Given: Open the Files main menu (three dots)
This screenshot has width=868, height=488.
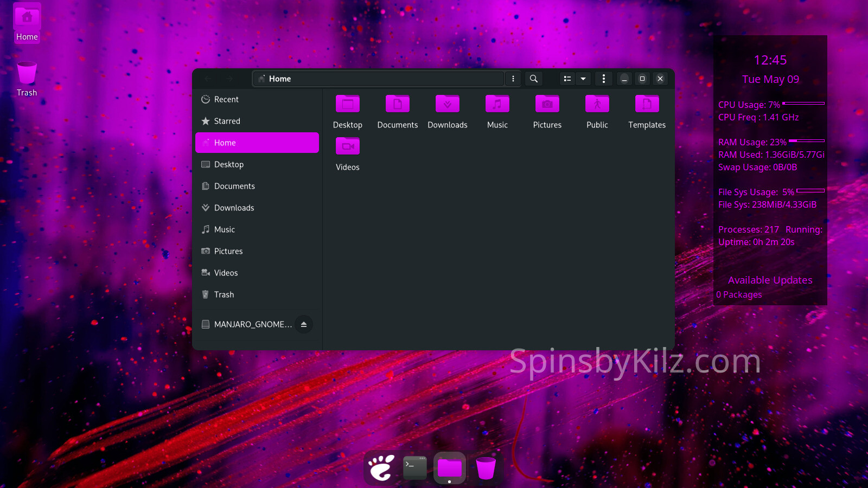Looking at the screenshot, I should tap(604, 79).
